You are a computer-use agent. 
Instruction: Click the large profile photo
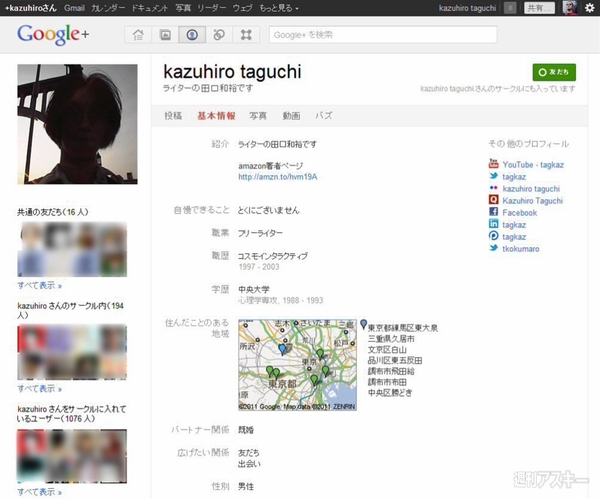[77, 124]
